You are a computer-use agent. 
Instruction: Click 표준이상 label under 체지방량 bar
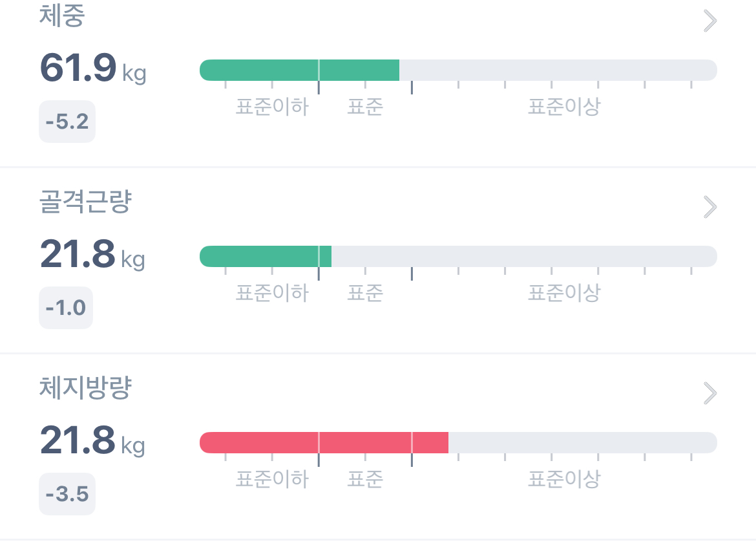tap(564, 479)
